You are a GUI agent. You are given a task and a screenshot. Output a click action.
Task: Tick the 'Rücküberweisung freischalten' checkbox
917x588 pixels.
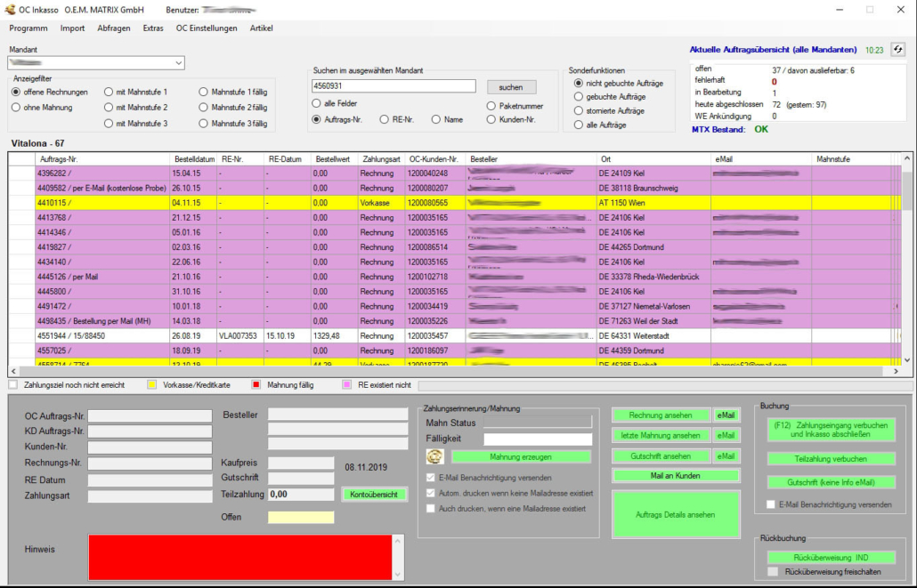coord(772,571)
